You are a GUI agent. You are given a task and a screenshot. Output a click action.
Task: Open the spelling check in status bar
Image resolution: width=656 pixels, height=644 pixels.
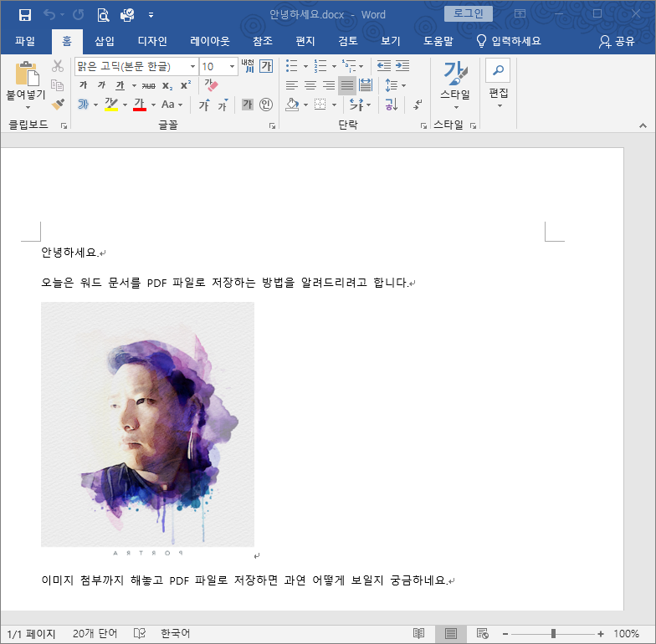pos(139,633)
